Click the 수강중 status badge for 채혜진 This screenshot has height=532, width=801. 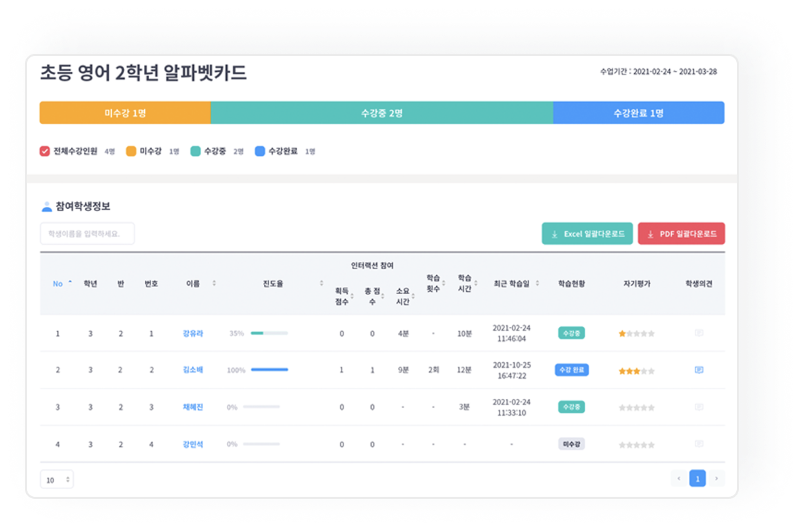(x=571, y=407)
